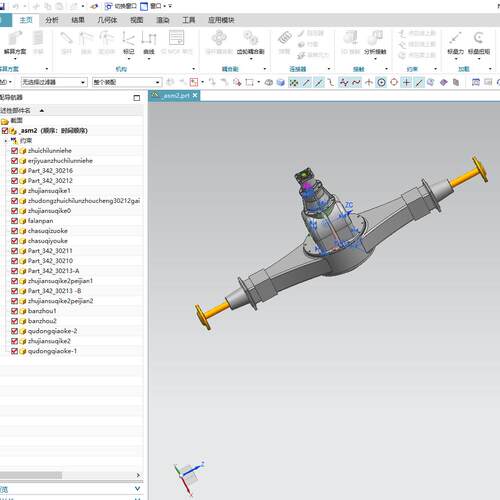The image size is (500, 500).
Task: Click the 分析接触 (Analytical contact) icon
Action: 375,42
